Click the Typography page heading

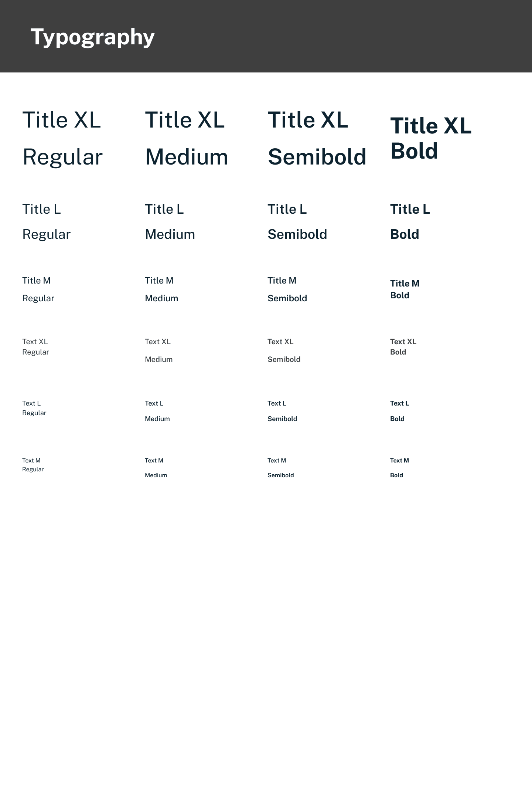[92, 37]
